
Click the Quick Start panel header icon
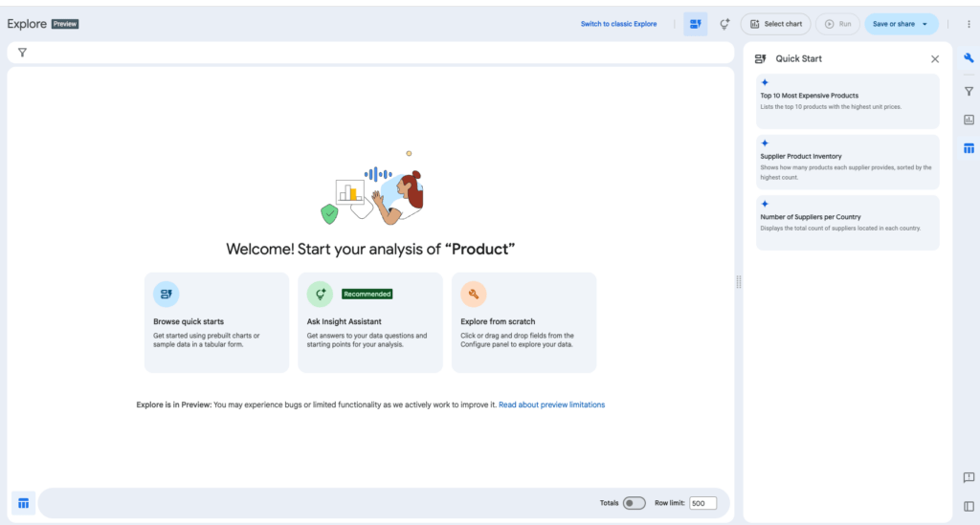761,58
